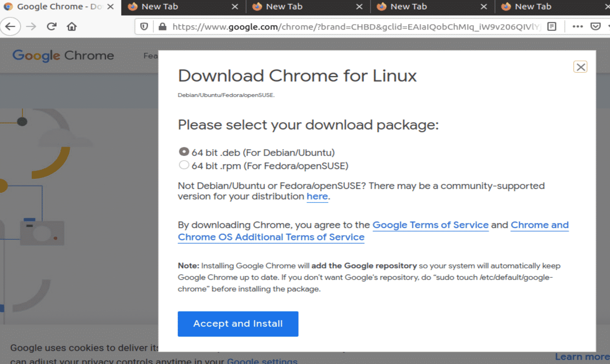Open the tracking protection shield icon
Viewport: 610px width, 364px height.
coord(144,27)
